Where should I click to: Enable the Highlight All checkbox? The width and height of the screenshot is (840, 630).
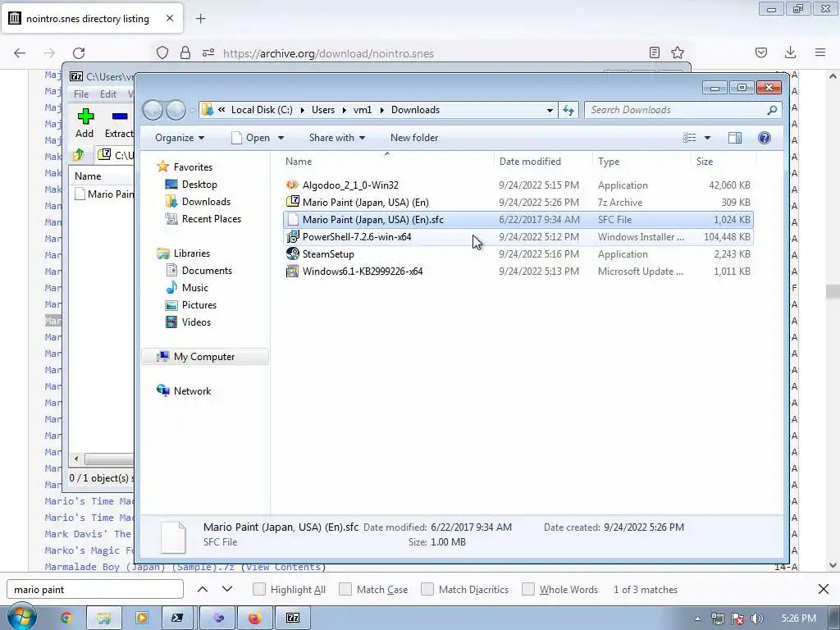(259, 589)
